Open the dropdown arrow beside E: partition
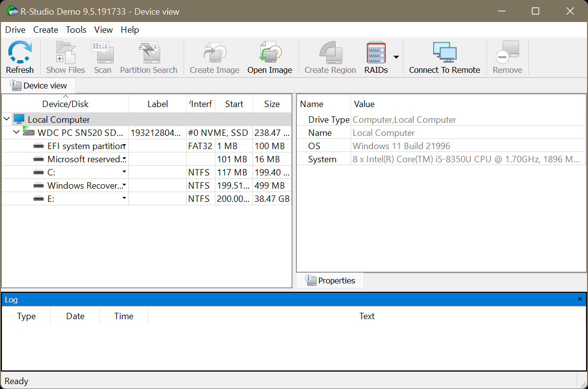Viewport: 588px width, 389px height. pyautogui.click(x=124, y=198)
